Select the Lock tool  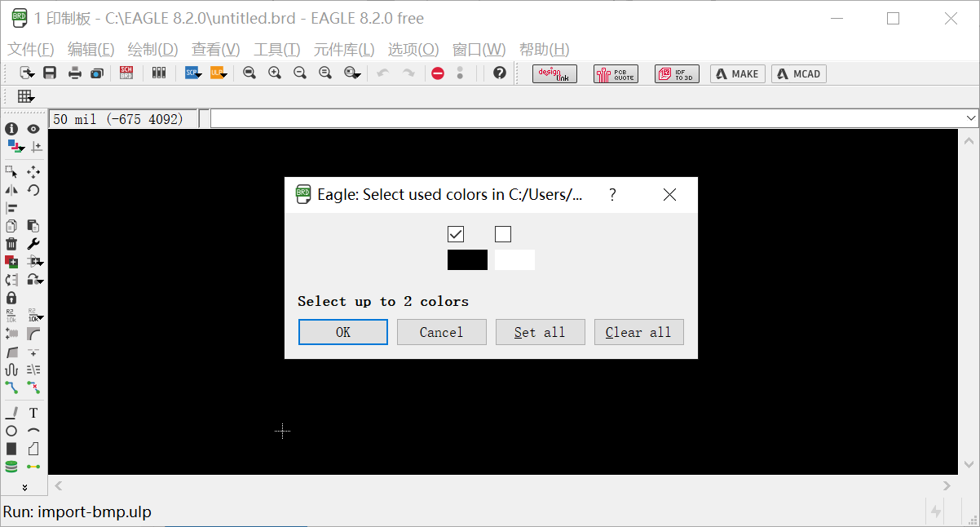(x=11, y=298)
